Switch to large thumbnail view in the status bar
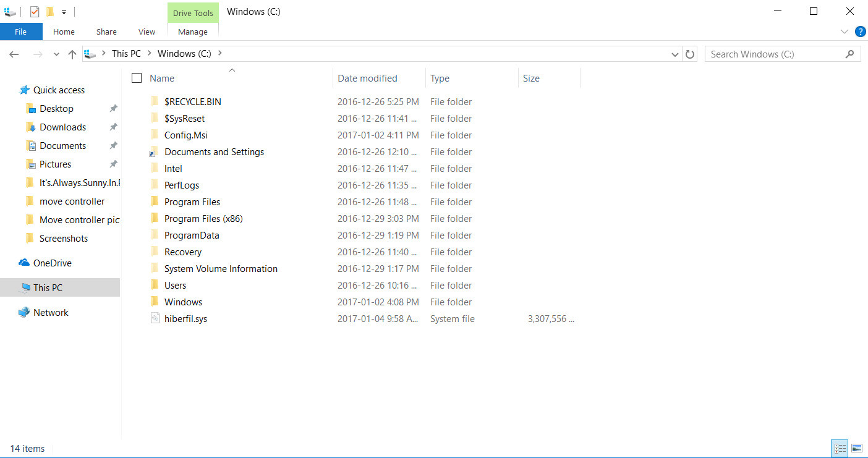 point(856,448)
